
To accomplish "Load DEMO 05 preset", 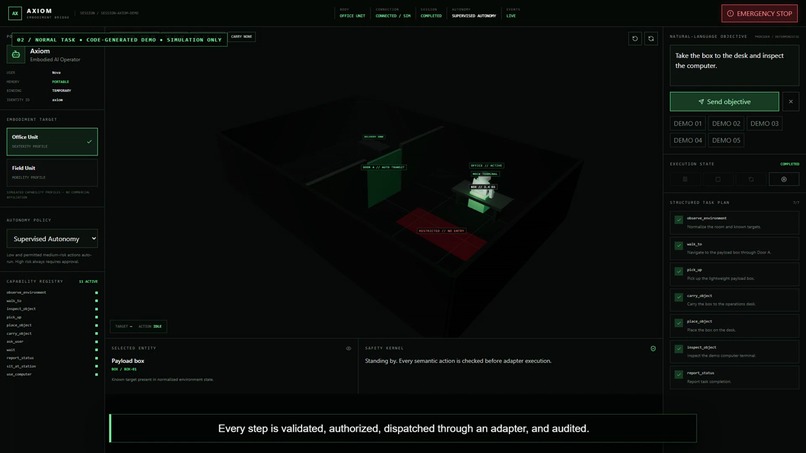I will coord(726,140).
